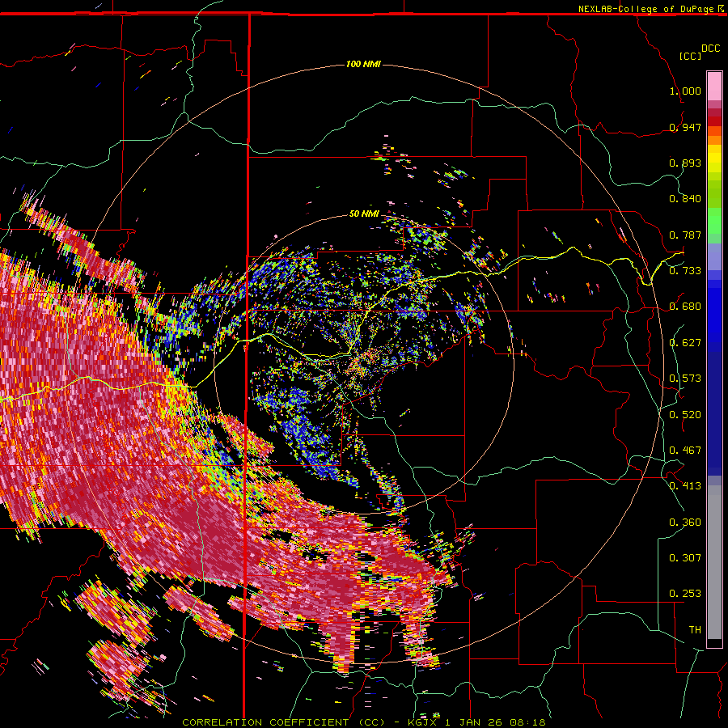Image resolution: width=728 pixels, height=728 pixels.
Task: Pick the light pink band on the color bar
Action: pos(714,86)
